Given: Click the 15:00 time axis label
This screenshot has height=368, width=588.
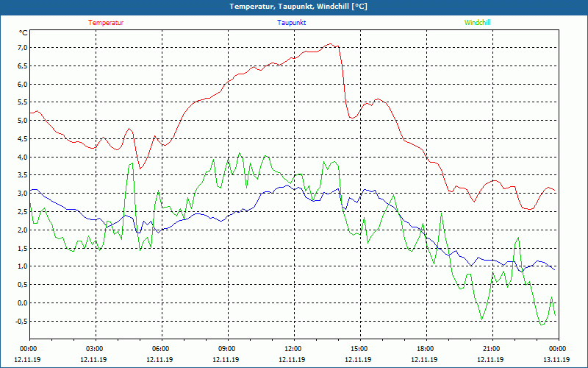Looking at the screenshot, I should point(359,349).
